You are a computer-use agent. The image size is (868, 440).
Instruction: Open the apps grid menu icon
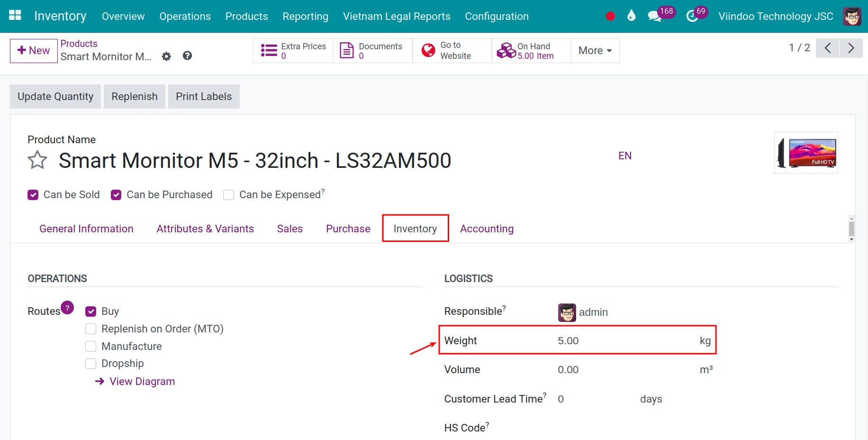[15, 15]
